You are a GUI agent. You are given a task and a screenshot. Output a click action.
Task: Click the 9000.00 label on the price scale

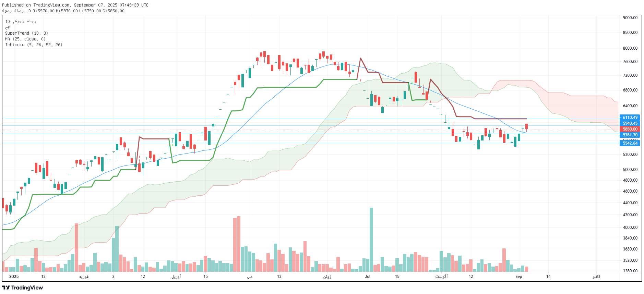630,18
